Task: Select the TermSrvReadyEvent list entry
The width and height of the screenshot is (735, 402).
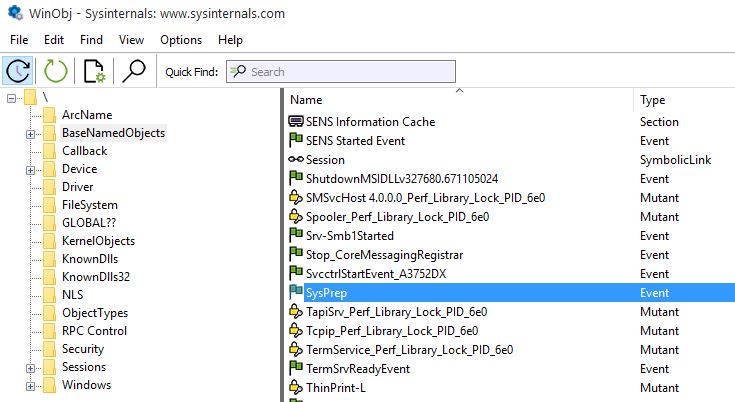Action: click(x=357, y=369)
